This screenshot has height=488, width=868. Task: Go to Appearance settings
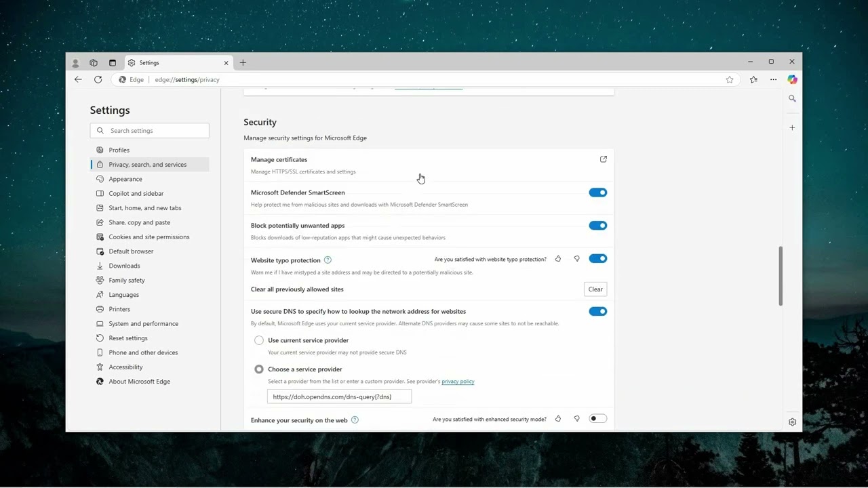pyautogui.click(x=149, y=179)
